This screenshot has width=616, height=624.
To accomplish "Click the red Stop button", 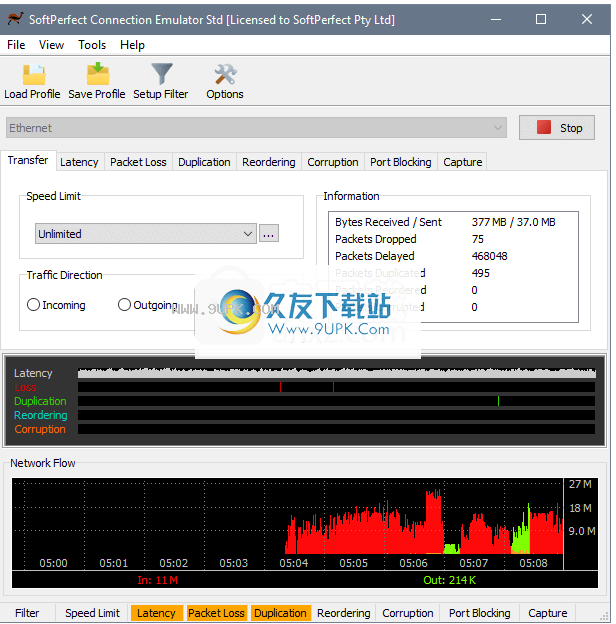I will (557, 128).
